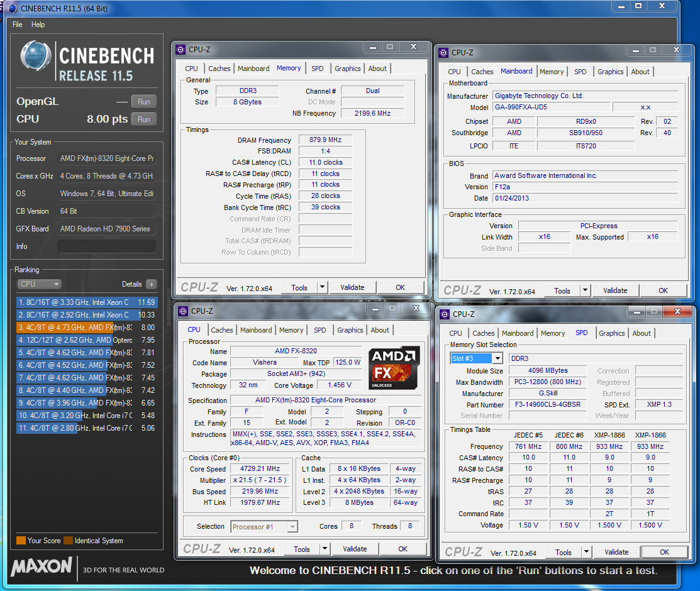Click OK in SPD CPU-Z window
700x591 pixels.
665,553
